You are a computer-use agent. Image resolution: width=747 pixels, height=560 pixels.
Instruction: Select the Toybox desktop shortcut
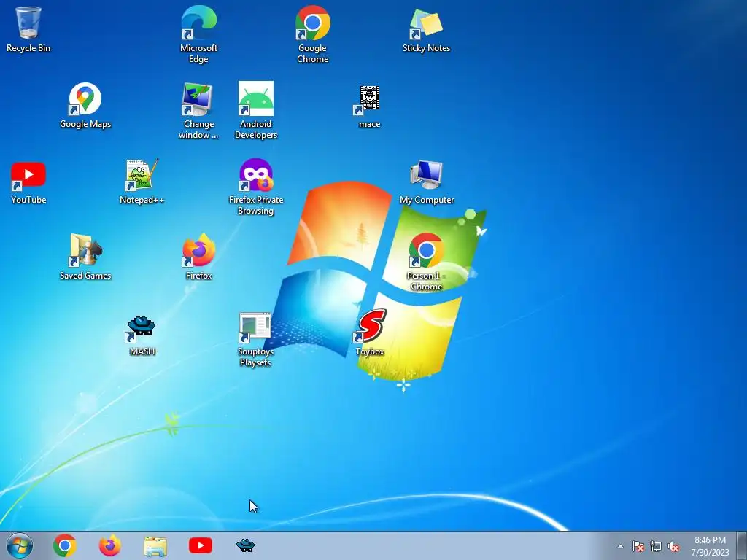point(370,332)
